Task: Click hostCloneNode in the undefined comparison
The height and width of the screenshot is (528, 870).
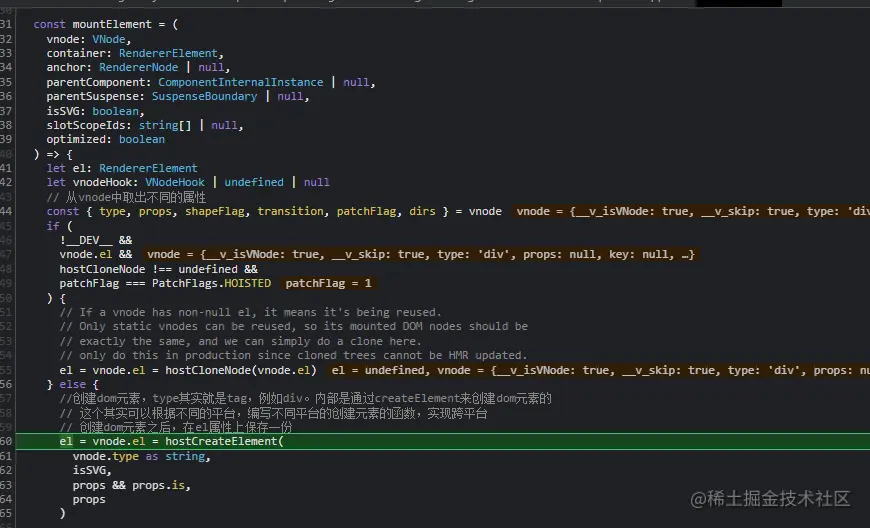Action: (103, 269)
